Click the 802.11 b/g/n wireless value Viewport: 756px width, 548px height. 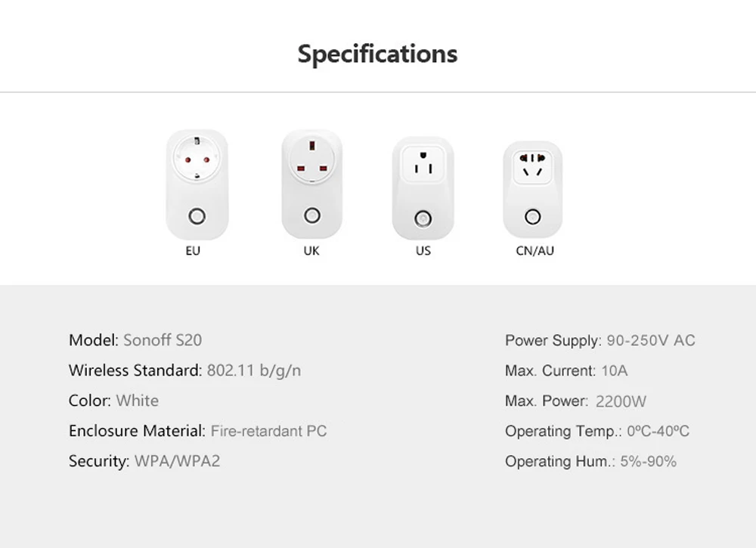[x=253, y=370]
